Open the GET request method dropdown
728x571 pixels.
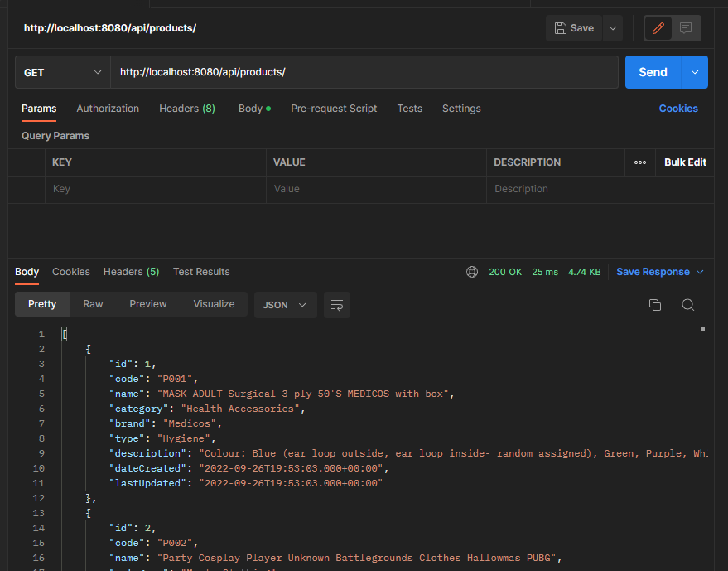click(62, 72)
